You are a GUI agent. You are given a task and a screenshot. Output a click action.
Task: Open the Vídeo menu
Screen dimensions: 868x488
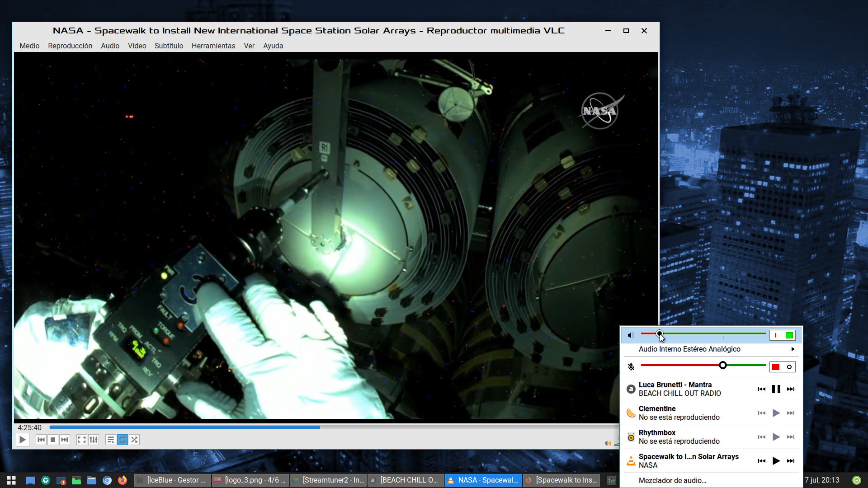point(137,46)
